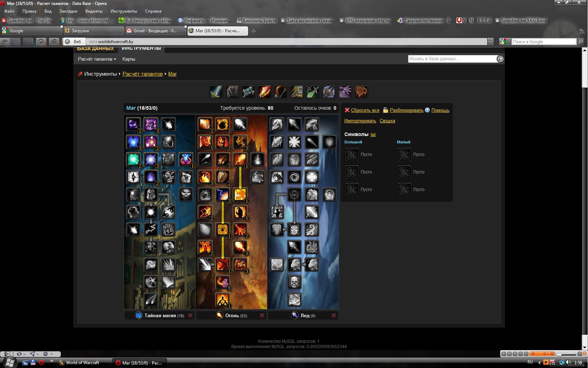Expand the taskbar quick launch chevron

point(52,361)
